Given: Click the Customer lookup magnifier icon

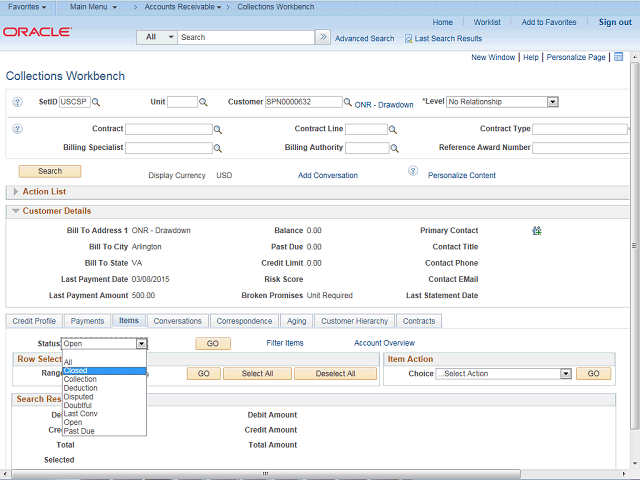Looking at the screenshot, I should click(x=348, y=102).
